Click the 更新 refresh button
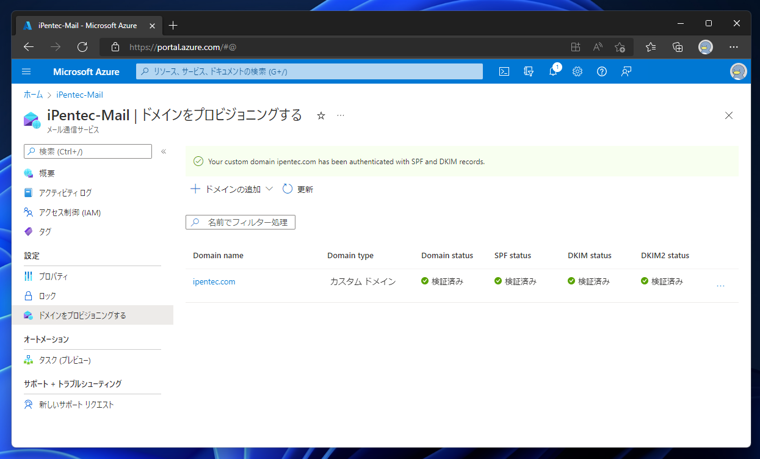760x459 pixels. click(298, 189)
